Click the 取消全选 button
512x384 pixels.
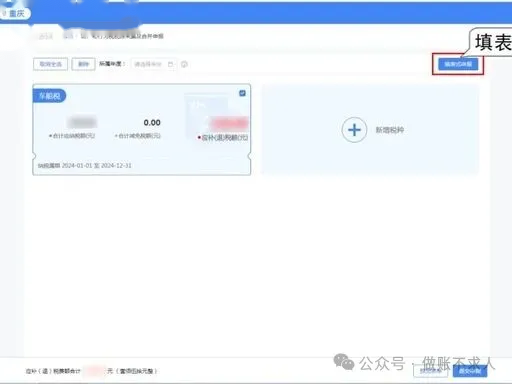tap(50, 64)
